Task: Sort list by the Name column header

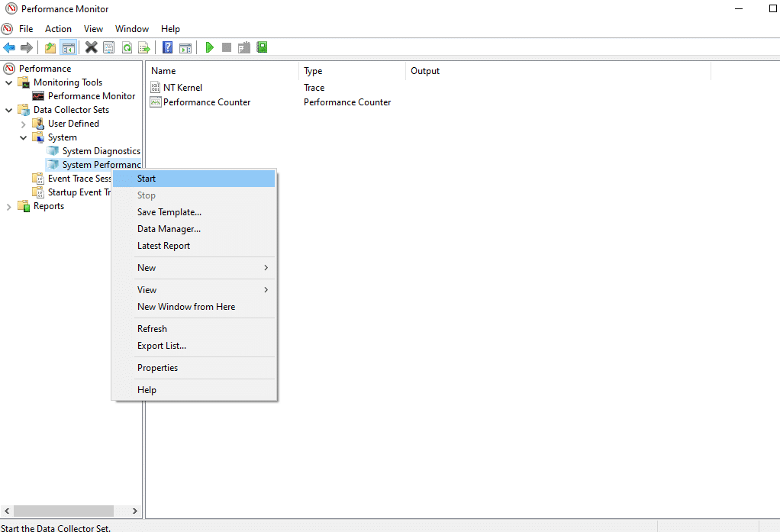Action: pos(222,71)
